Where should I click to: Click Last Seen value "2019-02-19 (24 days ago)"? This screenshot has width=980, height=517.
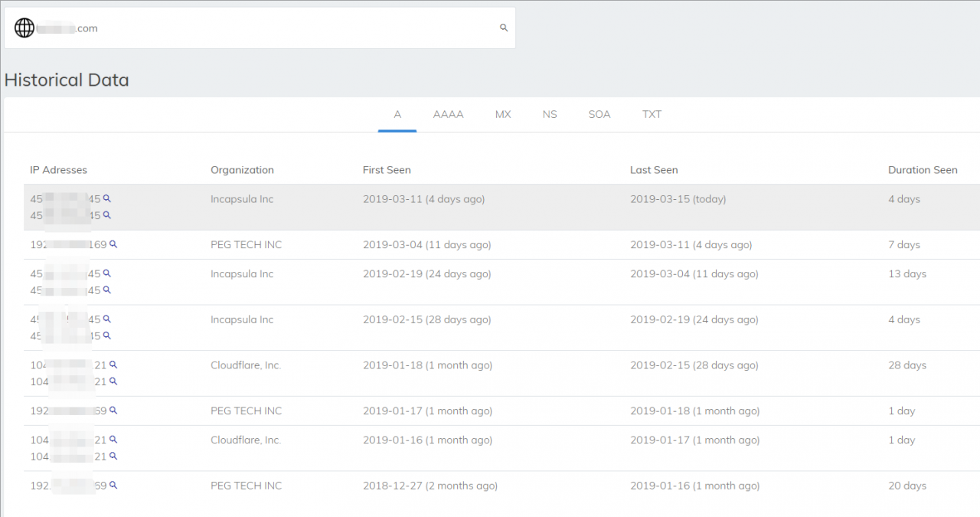694,319
